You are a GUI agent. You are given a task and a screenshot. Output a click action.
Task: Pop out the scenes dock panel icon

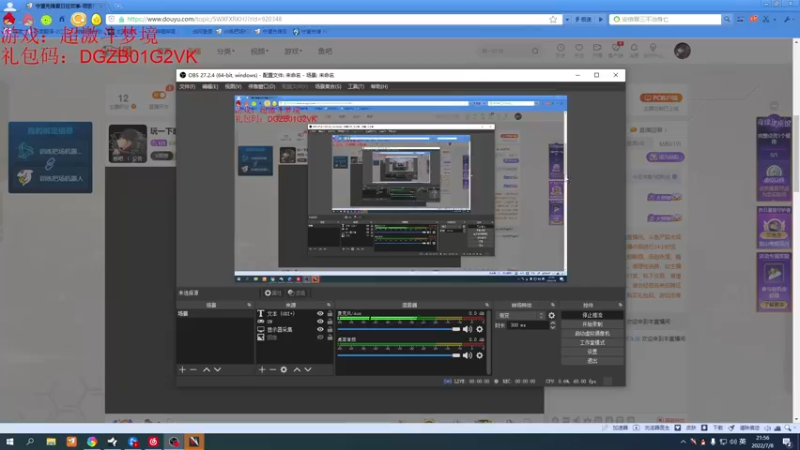(249, 305)
